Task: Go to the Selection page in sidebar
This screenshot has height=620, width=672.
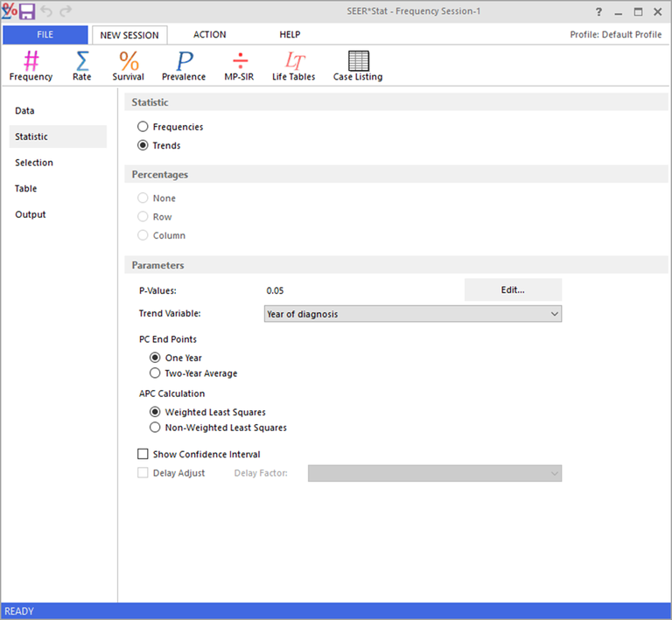Action: 34,163
